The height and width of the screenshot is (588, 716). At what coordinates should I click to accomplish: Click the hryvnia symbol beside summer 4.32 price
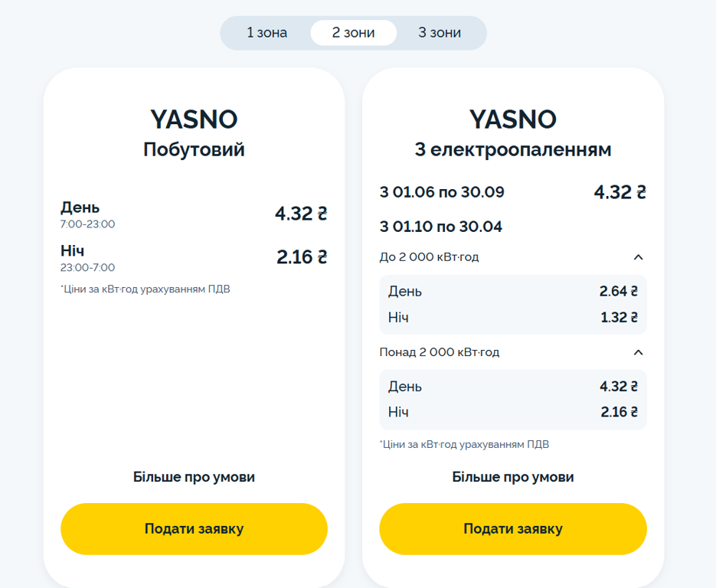click(642, 191)
